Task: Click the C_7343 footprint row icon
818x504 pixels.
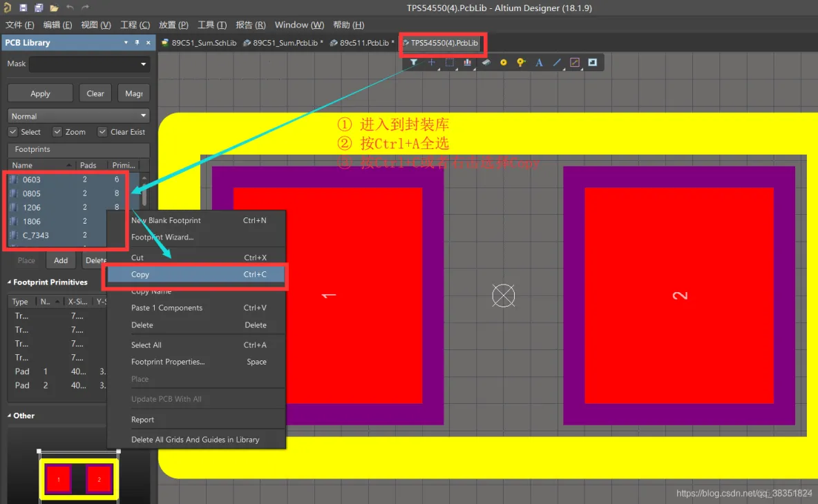Action: click(14, 235)
